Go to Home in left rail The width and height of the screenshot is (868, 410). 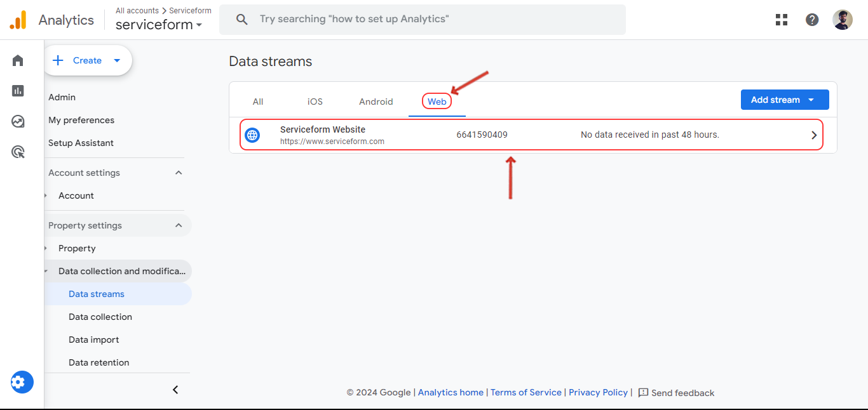click(x=18, y=60)
